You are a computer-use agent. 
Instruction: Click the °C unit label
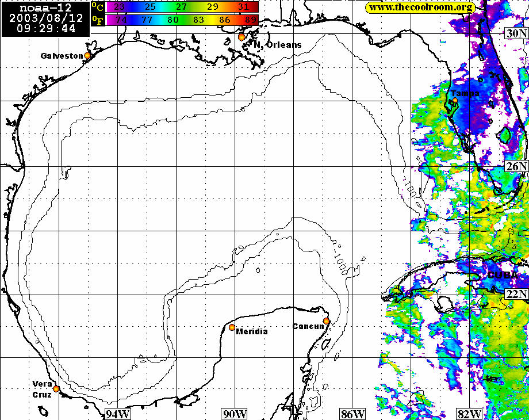point(98,7)
